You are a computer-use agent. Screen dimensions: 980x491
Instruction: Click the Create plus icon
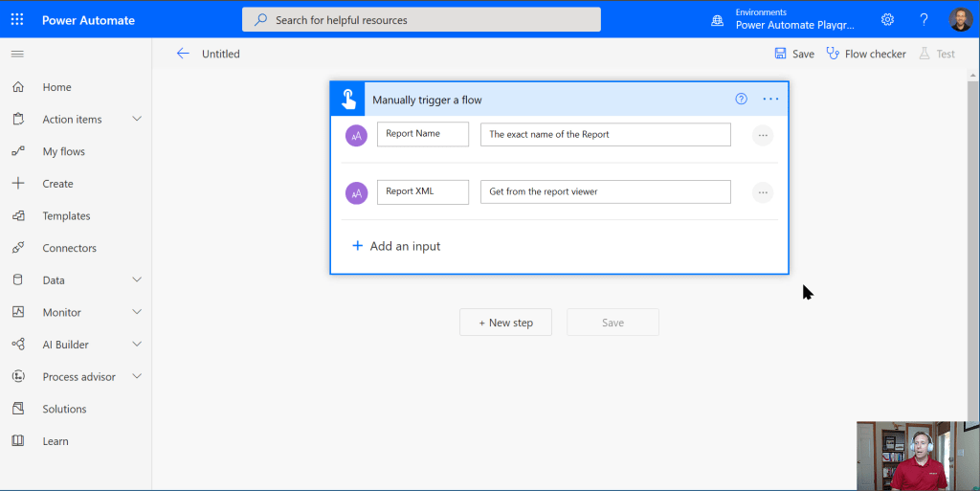pos(18,183)
